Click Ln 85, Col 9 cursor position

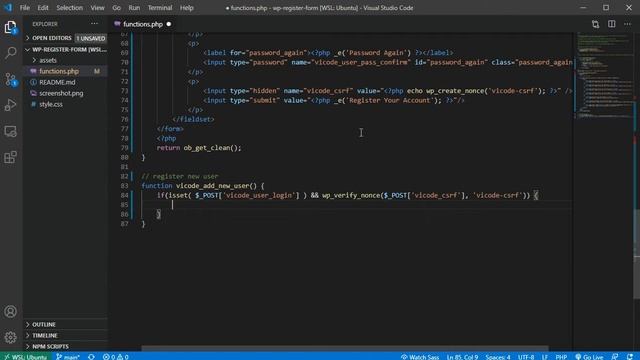click(462, 357)
